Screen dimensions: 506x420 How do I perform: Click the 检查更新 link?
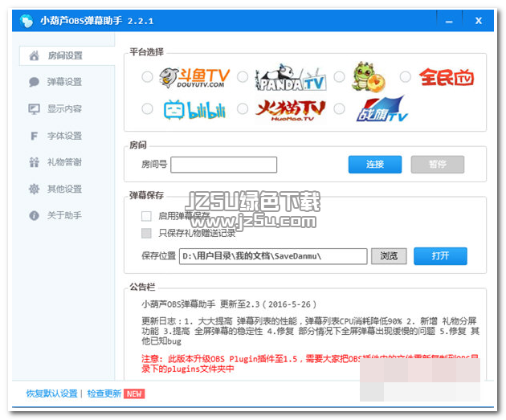pyautogui.click(x=104, y=393)
